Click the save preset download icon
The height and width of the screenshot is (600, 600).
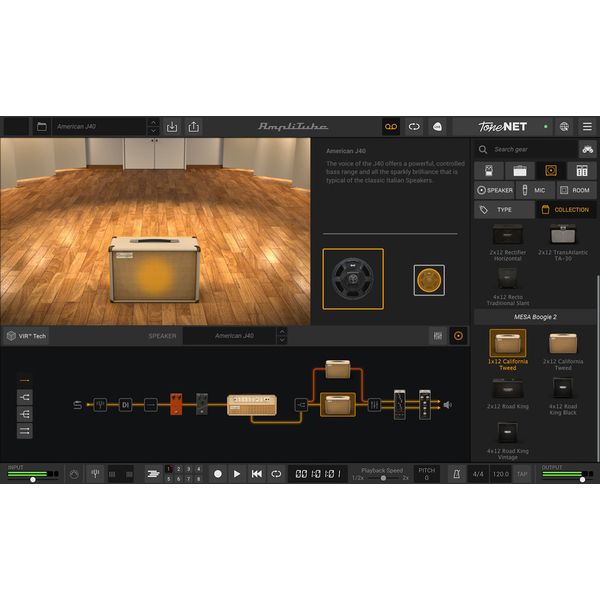pyautogui.click(x=172, y=127)
